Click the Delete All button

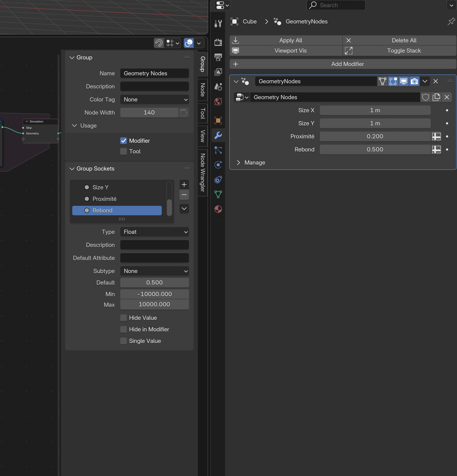(x=399, y=40)
